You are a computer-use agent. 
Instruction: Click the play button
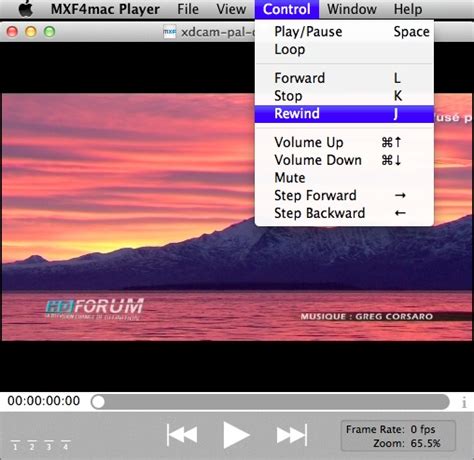tap(236, 435)
